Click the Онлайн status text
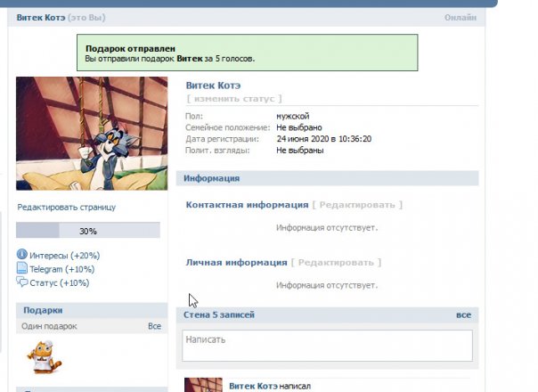This screenshot has width=538, height=392. (461, 18)
